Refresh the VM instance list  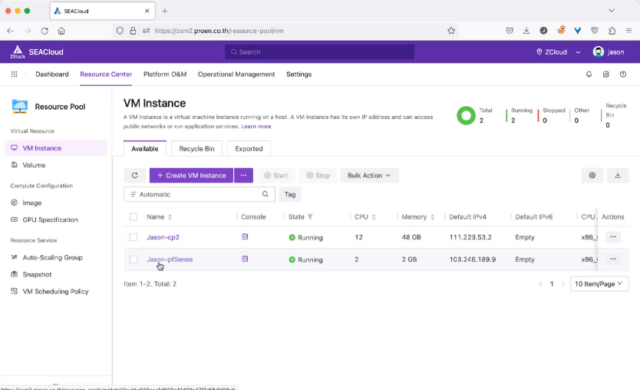(135, 175)
